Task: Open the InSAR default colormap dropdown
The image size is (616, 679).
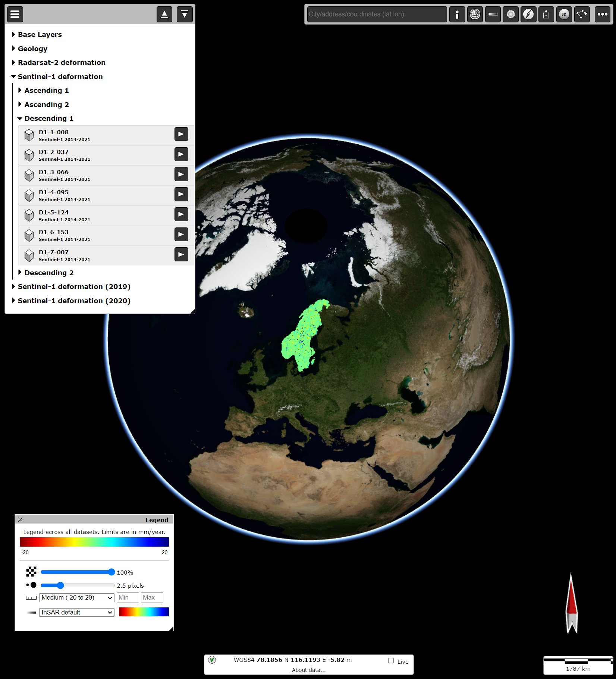Action: (76, 612)
